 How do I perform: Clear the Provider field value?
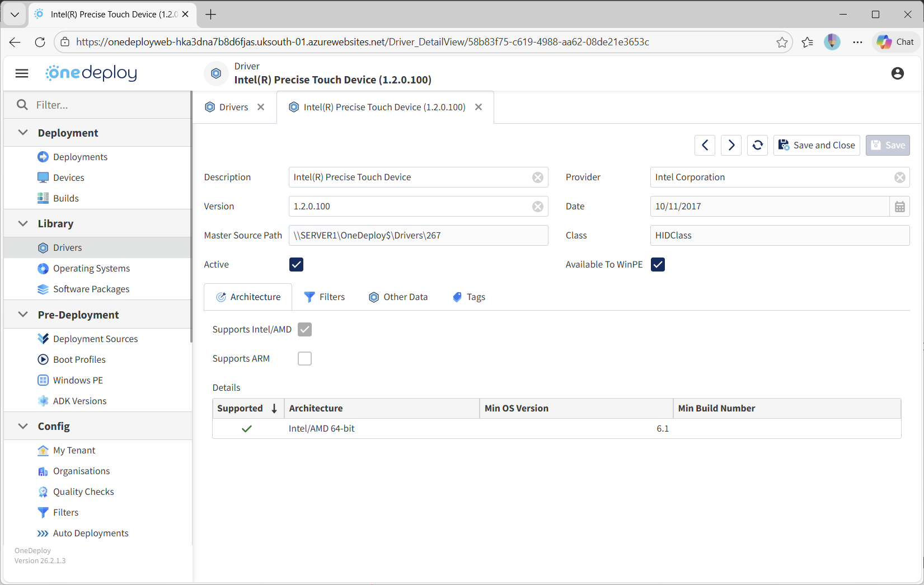coord(899,177)
